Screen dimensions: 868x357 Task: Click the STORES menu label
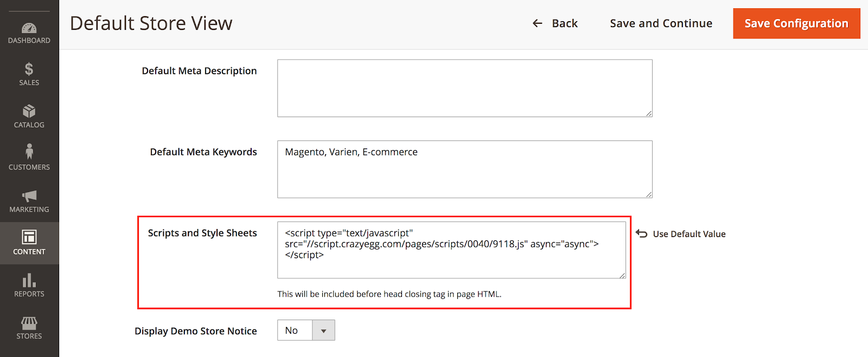tap(29, 336)
